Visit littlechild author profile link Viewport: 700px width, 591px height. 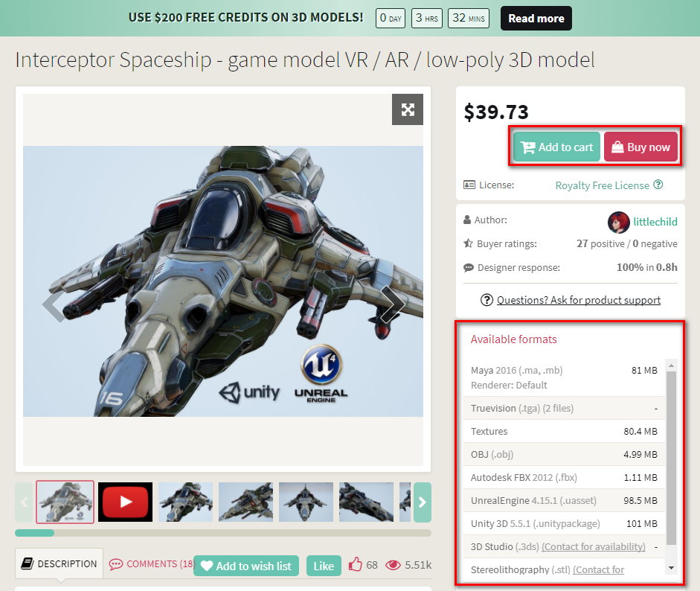[x=655, y=222]
